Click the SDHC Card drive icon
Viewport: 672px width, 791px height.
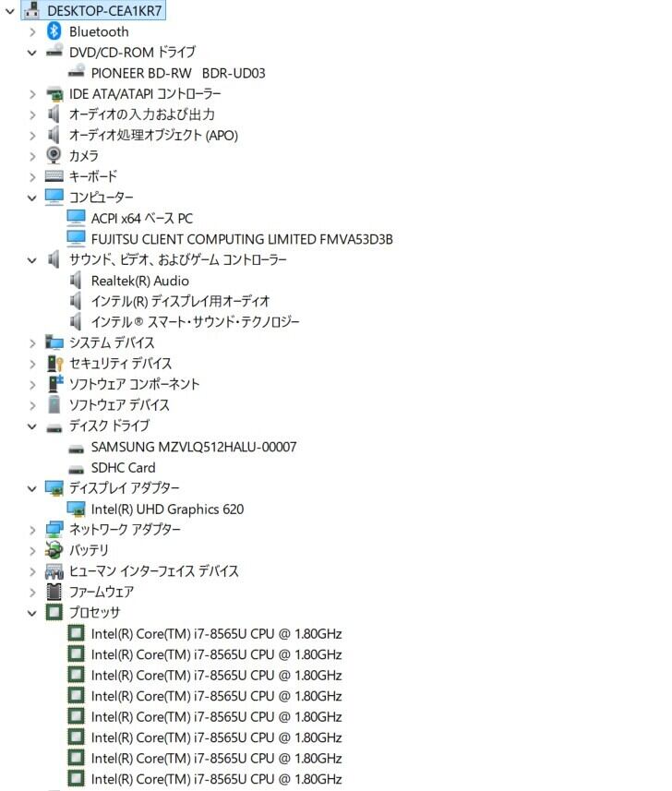77,469
